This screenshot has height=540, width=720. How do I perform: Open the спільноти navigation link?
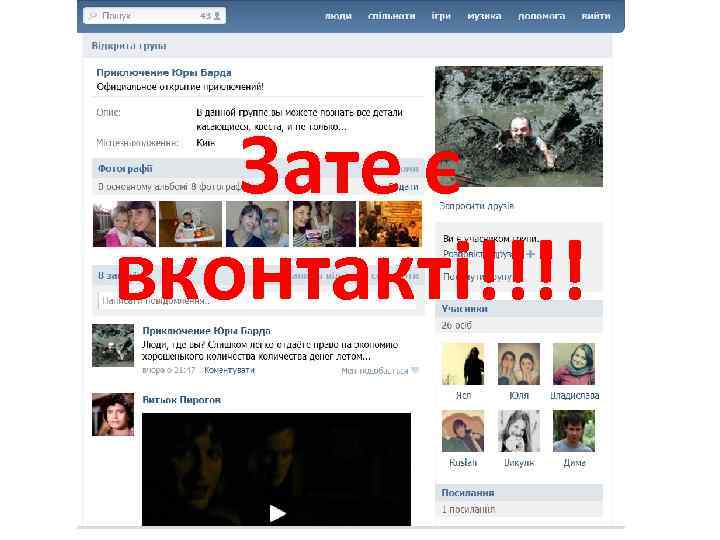point(392,16)
